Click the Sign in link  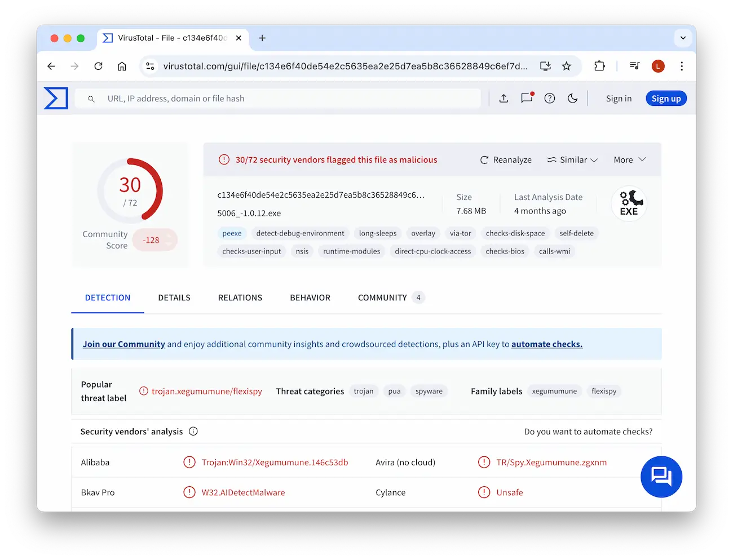(619, 99)
